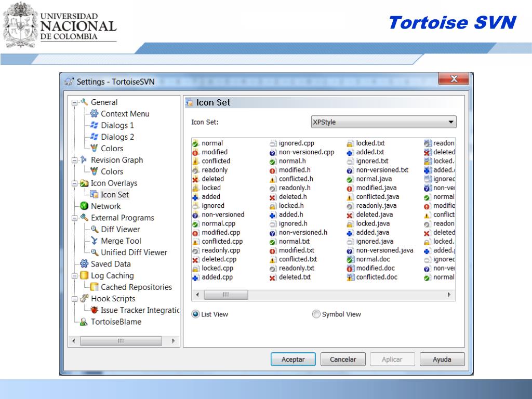Click the tree panel scroll right arrow

point(174,341)
